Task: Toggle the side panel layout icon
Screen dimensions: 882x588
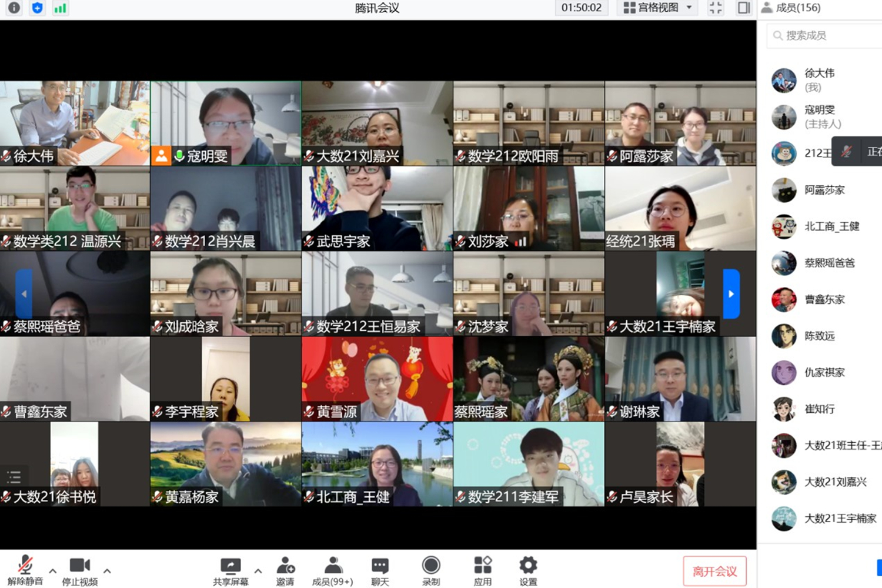Action: 744,8
